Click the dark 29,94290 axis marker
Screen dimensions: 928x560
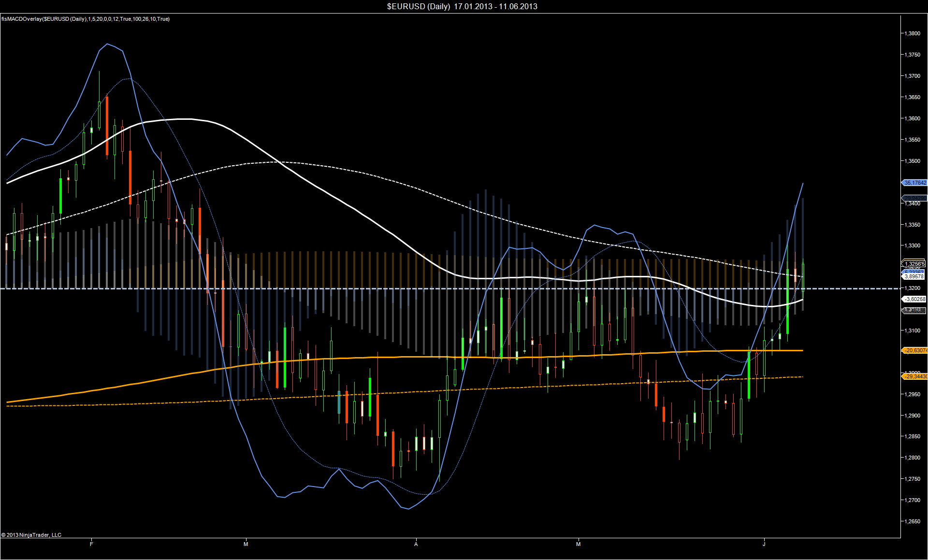tap(915, 198)
